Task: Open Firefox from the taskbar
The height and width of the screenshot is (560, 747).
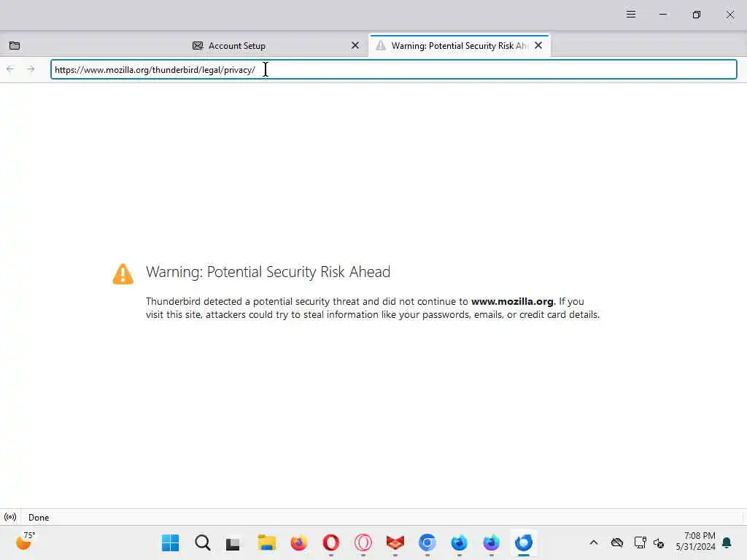Action: coord(298,542)
